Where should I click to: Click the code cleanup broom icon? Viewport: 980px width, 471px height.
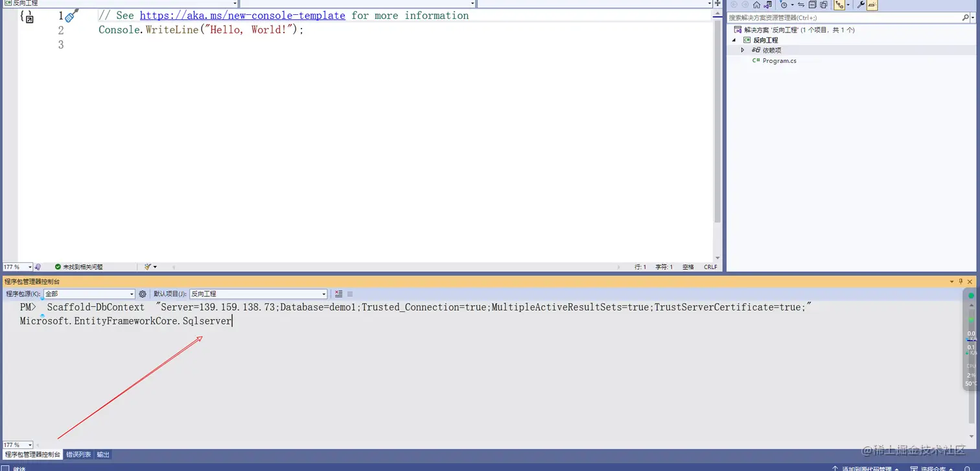[148, 267]
